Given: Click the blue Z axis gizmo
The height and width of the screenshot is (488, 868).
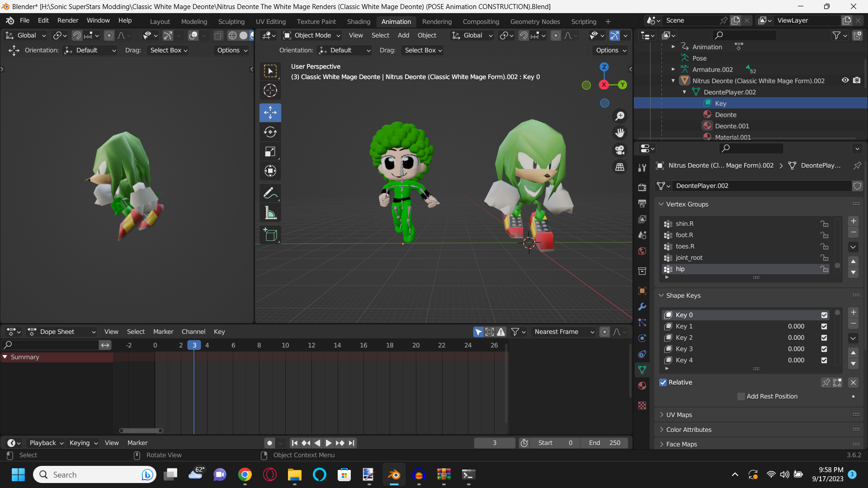Looking at the screenshot, I should 604,67.
